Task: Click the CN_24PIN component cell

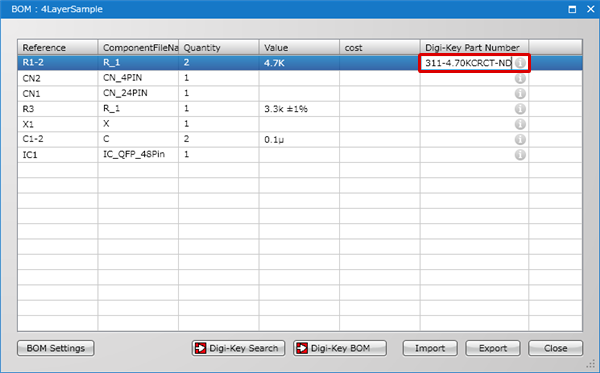Action: (x=138, y=94)
